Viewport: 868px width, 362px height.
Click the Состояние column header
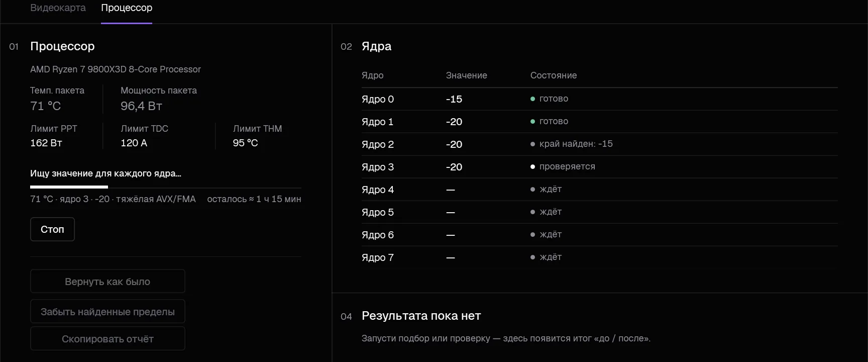tap(554, 75)
